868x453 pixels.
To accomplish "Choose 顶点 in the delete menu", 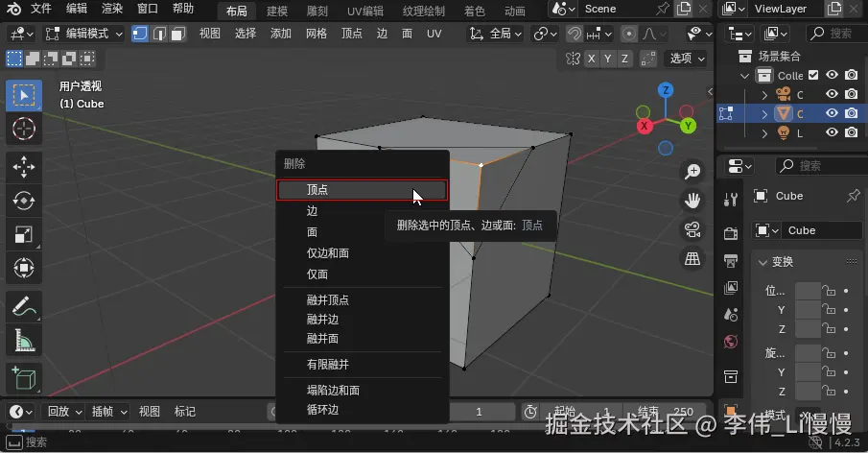I will tap(362, 190).
